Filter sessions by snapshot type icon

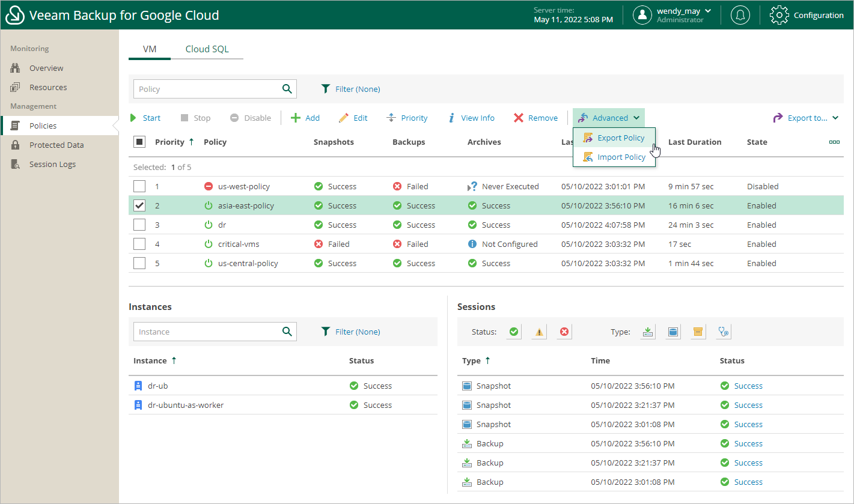[673, 332]
